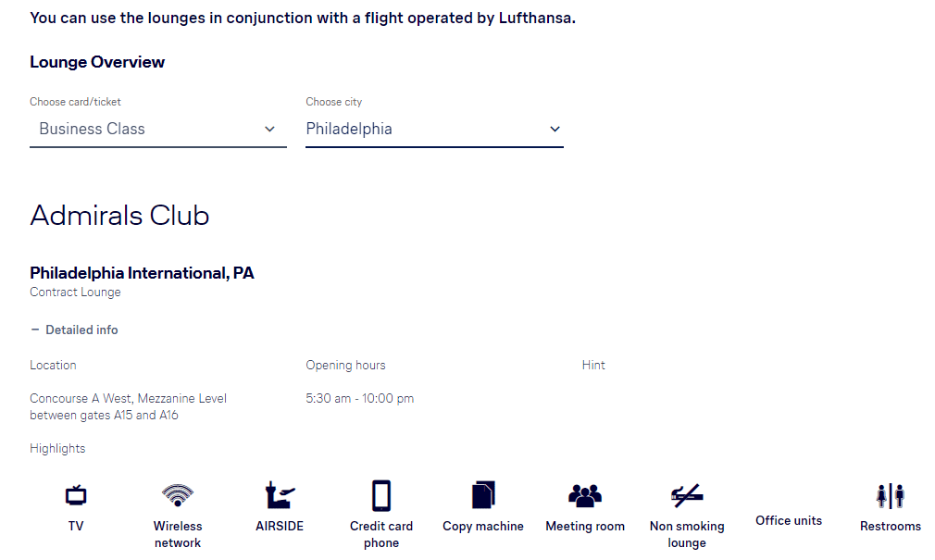Click the Contract Lounge label
The width and height of the screenshot is (935, 560).
click(x=75, y=292)
